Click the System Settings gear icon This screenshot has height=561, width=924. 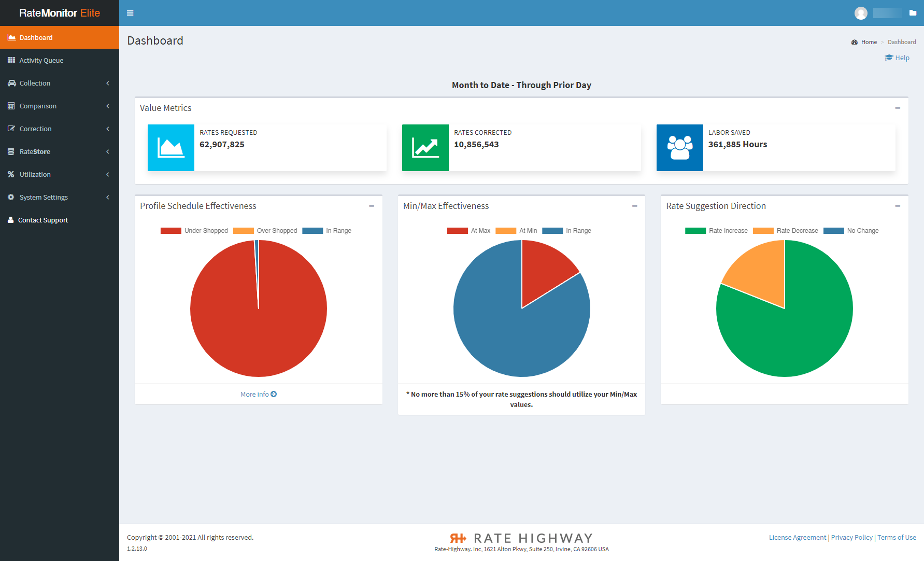[11, 197]
